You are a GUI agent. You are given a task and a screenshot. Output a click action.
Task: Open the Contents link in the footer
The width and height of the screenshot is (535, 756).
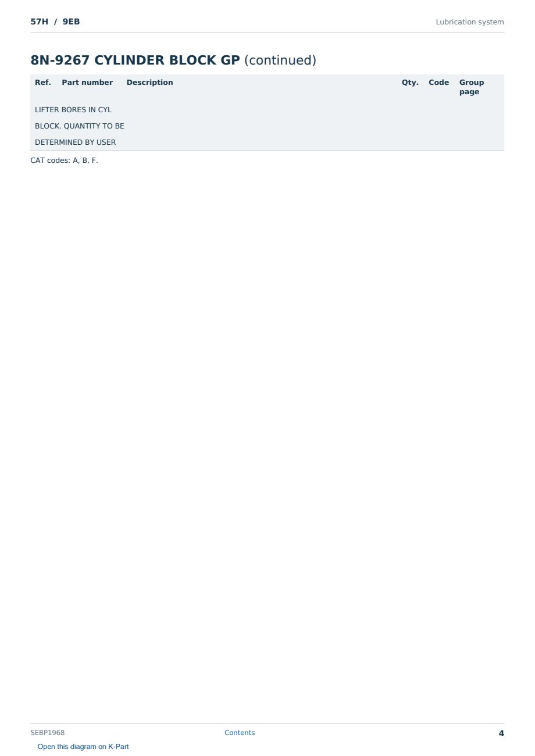[x=240, y=733]
